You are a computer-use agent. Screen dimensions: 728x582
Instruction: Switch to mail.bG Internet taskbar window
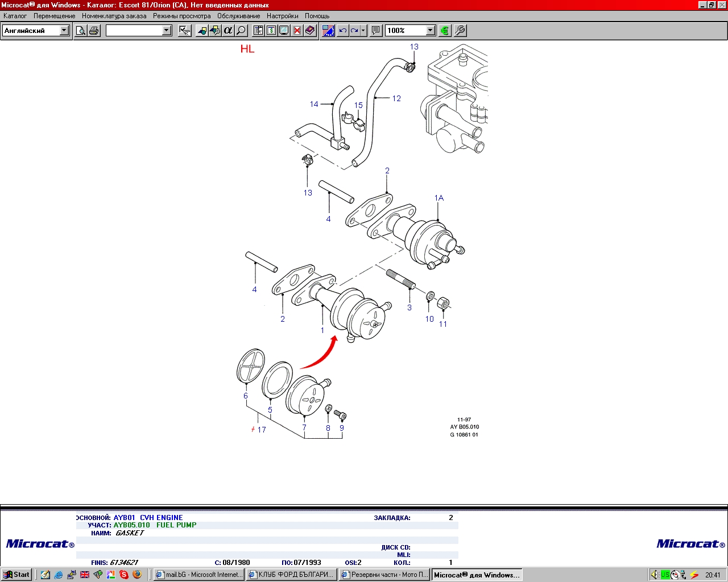pos(199,575)
